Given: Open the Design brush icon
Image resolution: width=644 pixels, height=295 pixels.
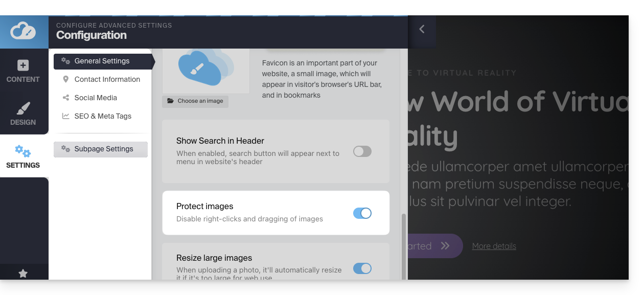Looking at the screenshot, I should pos(23,108).
